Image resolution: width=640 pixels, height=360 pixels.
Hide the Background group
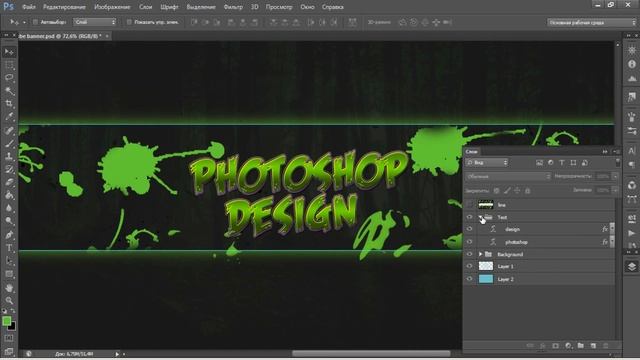coord(469,254)
